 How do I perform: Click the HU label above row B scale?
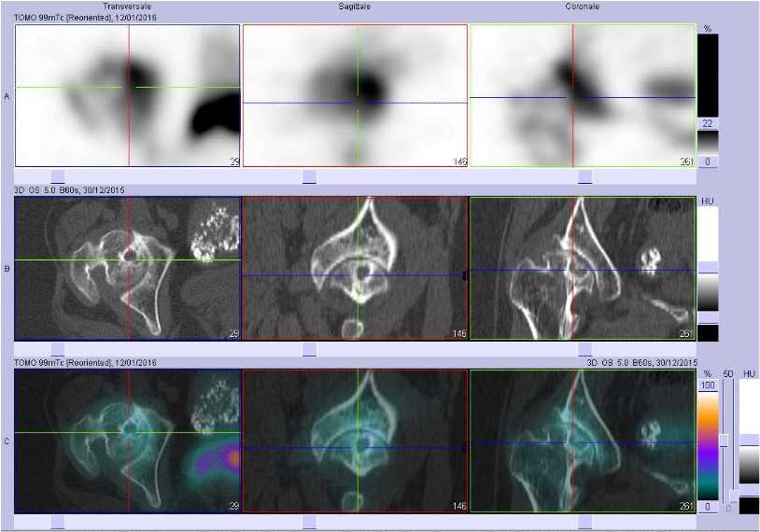pyautogui.click(x=708, y=201)
